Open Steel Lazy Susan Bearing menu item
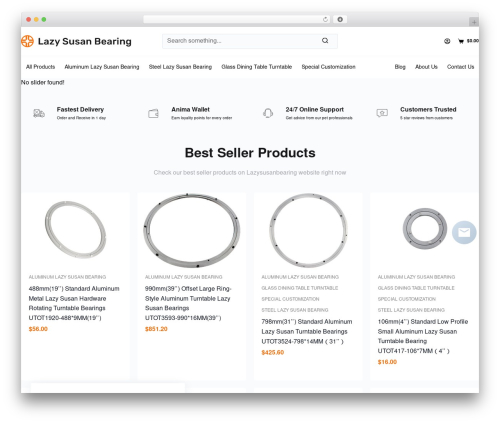The width and height of the screenshot is (500, 423). (x=180, y=67)
